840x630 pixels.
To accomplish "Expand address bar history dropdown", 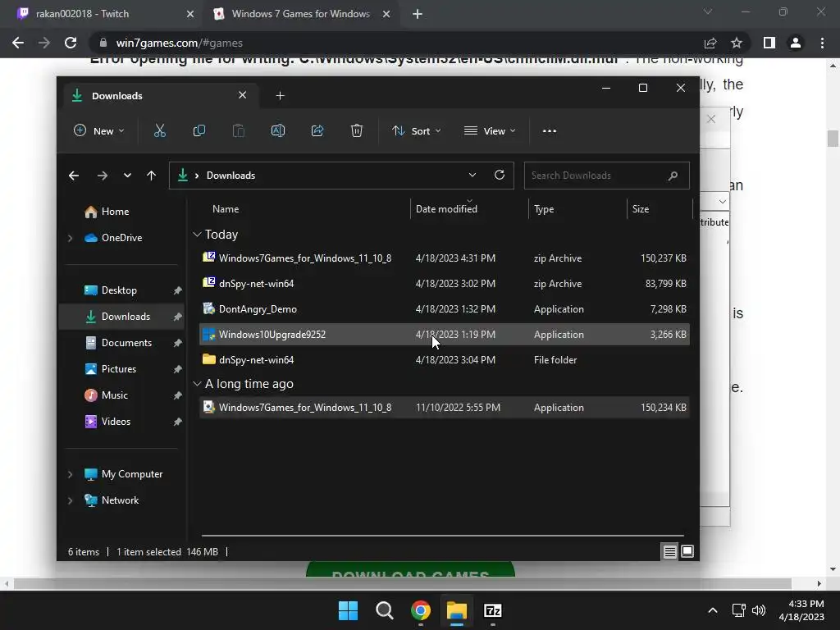I will coord(472,176).
